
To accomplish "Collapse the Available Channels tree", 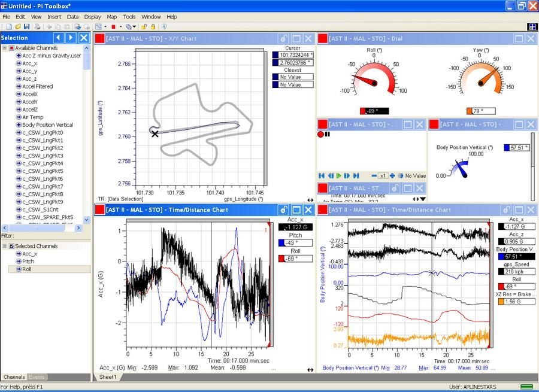I will click(x=4, y=48).
